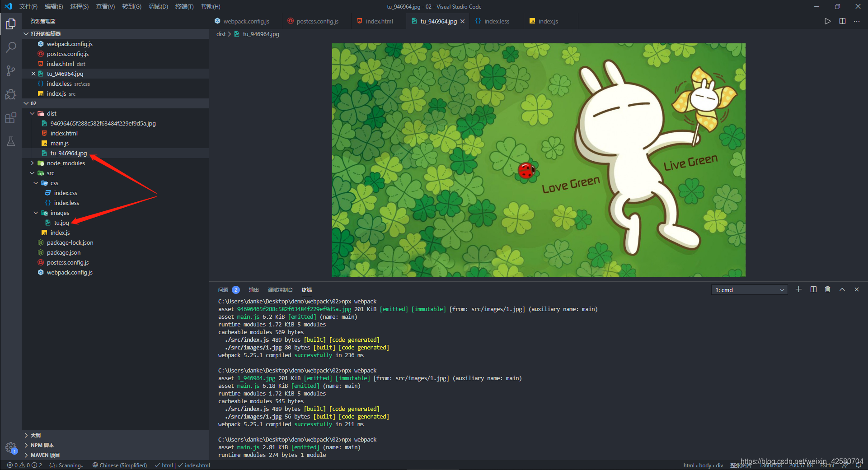Maximize the terminal panel size
The width and height of the screenshot is (868, 470).
point(842,289)
